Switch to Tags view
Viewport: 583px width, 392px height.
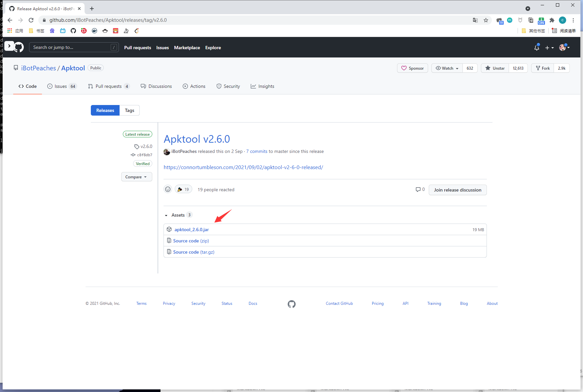pyautogui.click(x=129, y=110)
